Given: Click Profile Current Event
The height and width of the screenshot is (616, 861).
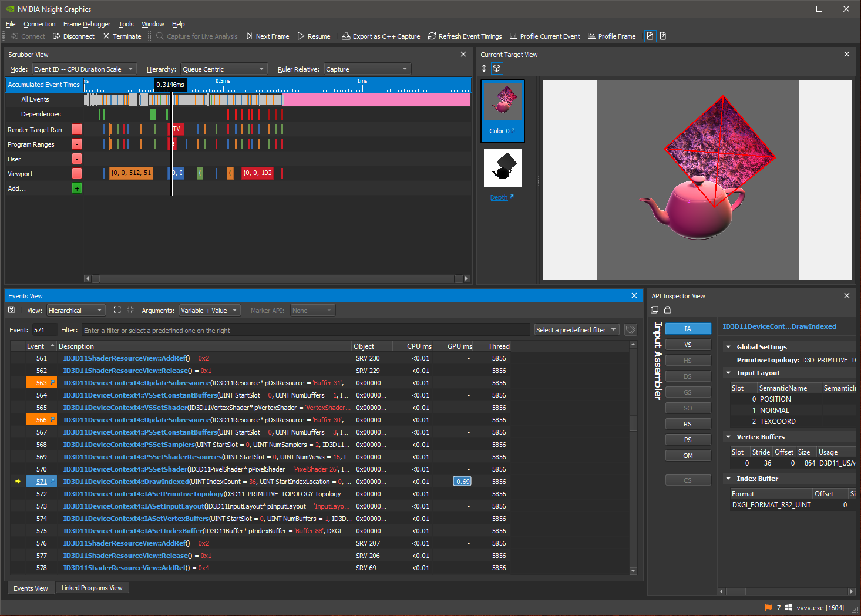Looking at the screenshot, I should tap(544, 36).
